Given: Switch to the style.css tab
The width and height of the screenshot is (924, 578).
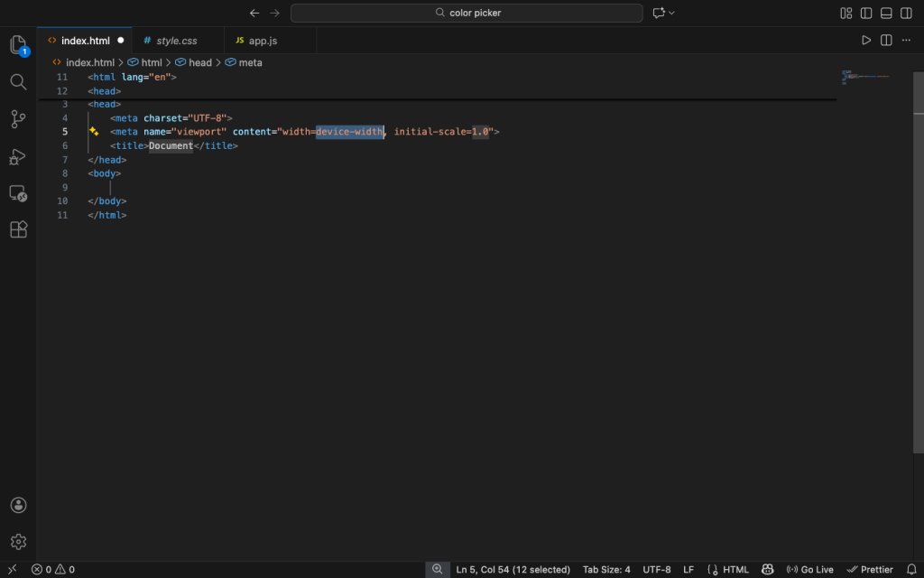Looking at the screenshot, I should pos(176,41).
